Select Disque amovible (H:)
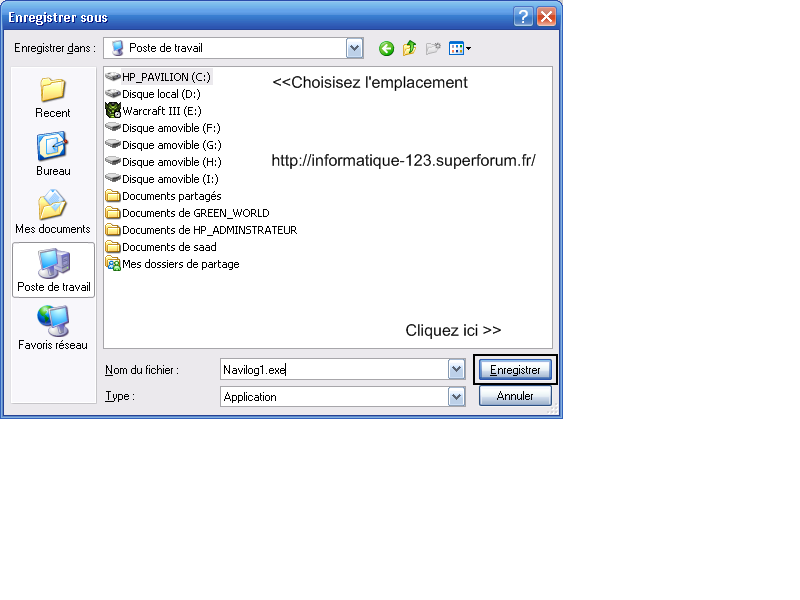The image size is (800, 600). 163,162
